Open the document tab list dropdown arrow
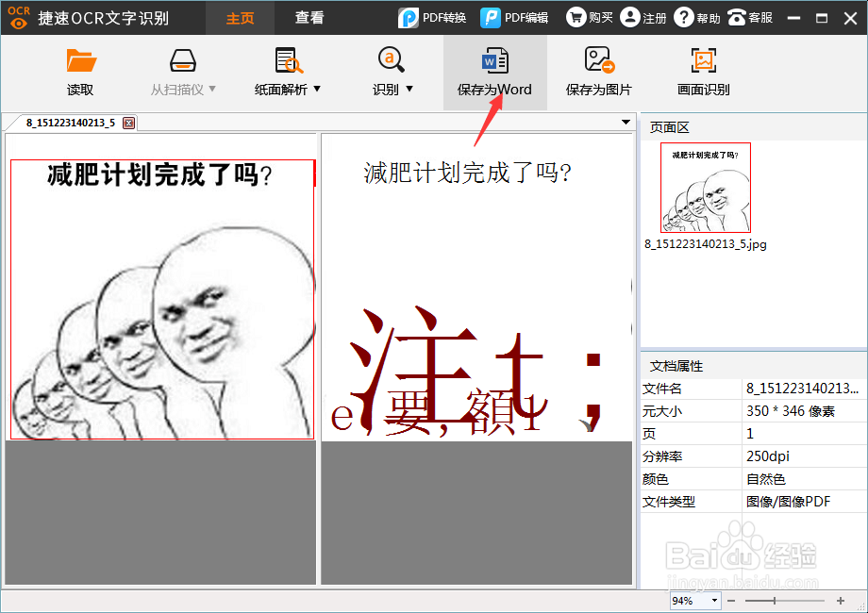The width and height of the screenshot is (868, 613). (626, 122)
